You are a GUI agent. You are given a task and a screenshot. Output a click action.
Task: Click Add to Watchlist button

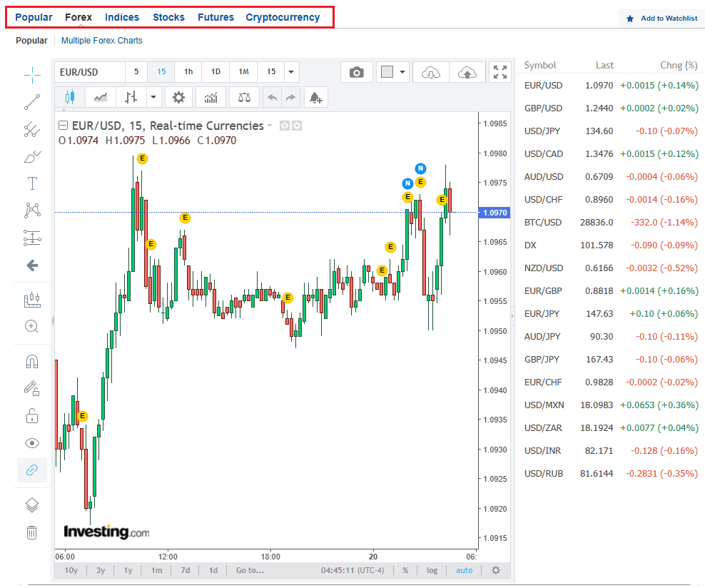coord(661,19)
